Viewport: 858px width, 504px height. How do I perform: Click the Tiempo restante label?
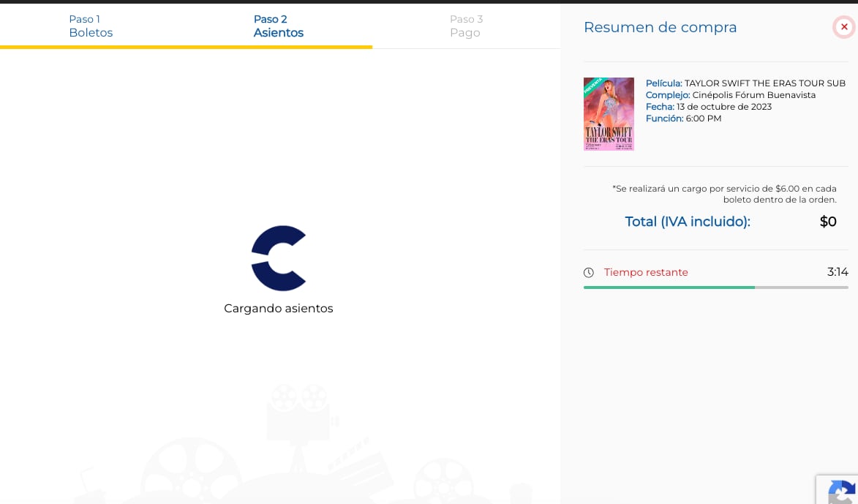click(646, 272)
